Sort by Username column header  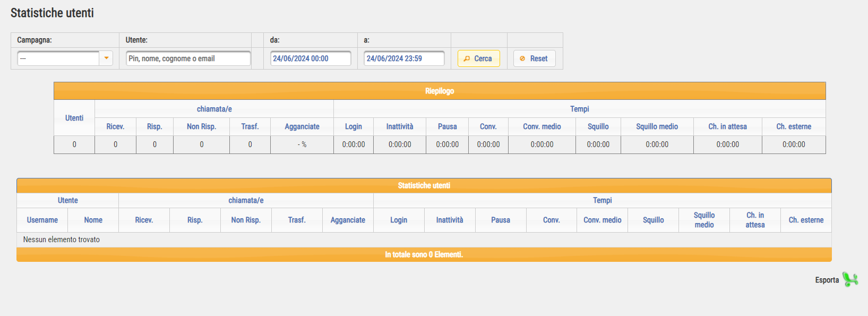[x=42, y=220]
